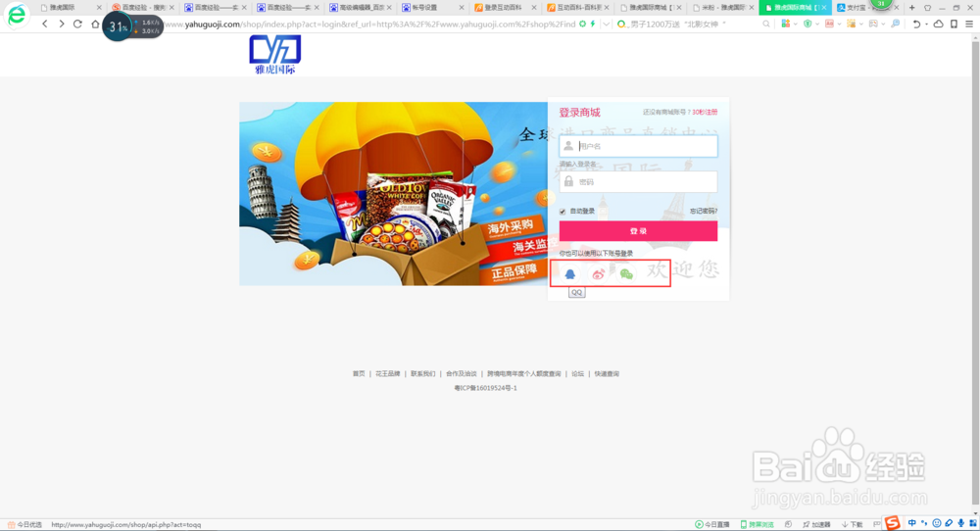Open the 合作及洽谈 footer link
Image resolution: width=980 pixels, height=531 pixels.
pos(462,373)
